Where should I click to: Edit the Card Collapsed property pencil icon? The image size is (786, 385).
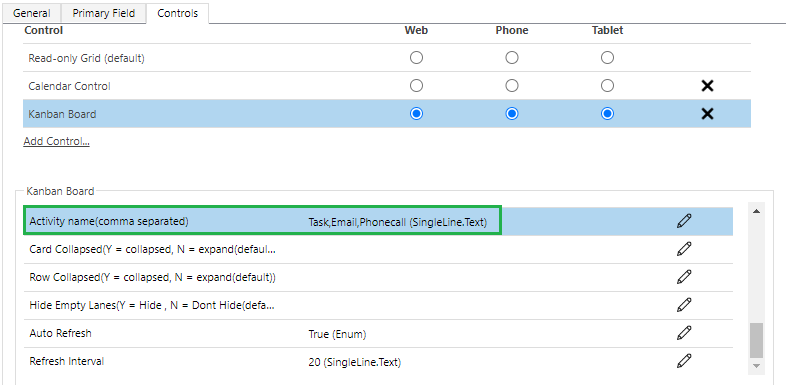684,249
